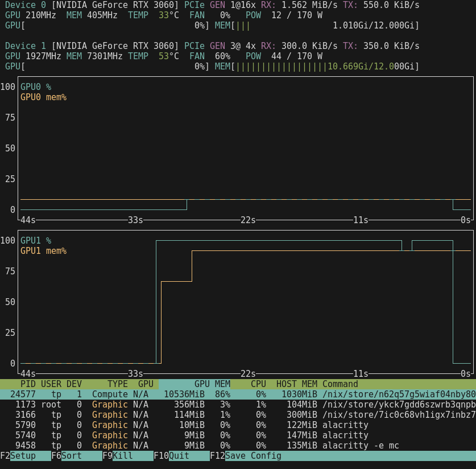Click the GPU0 mem% legend label
This screenshot has height=469, width=476.
pyautogui.click(x=43, y=97)
